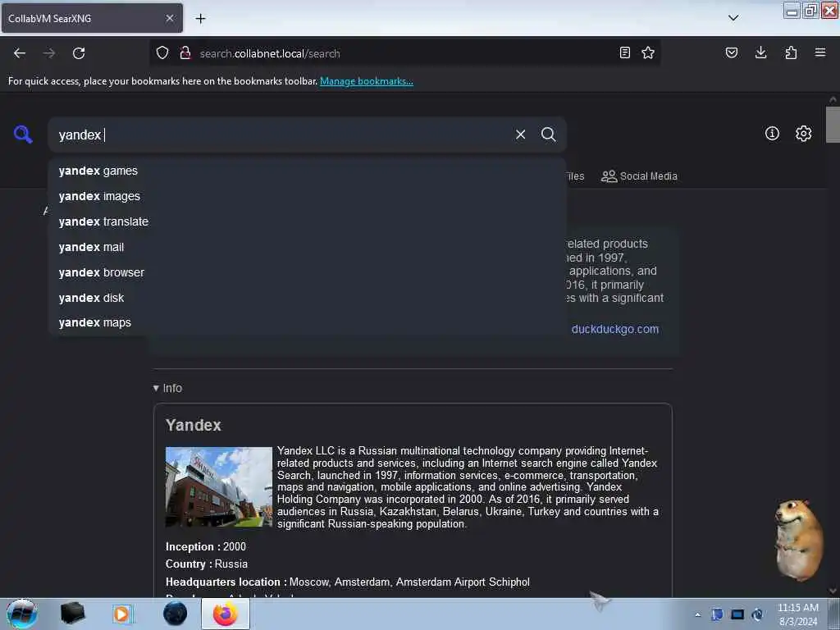Open the preferences gear icon

804,134
